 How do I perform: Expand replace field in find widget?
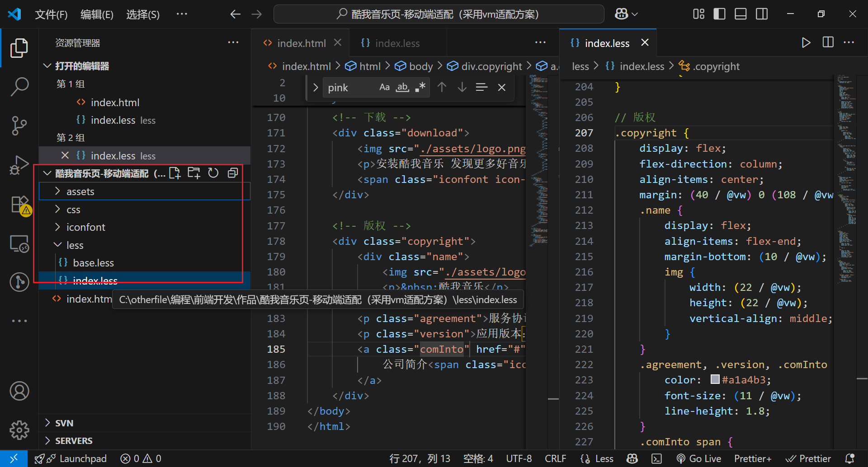(x=316, y=87)
